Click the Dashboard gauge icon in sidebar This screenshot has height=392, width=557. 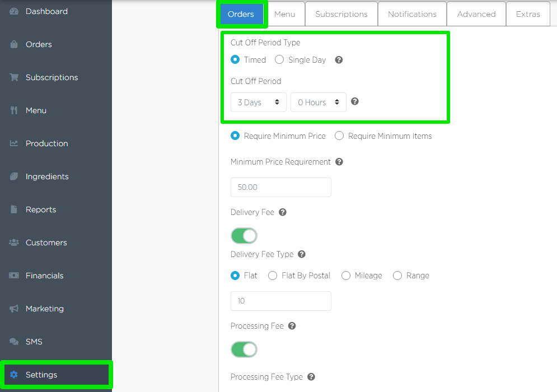click(14, 11)
